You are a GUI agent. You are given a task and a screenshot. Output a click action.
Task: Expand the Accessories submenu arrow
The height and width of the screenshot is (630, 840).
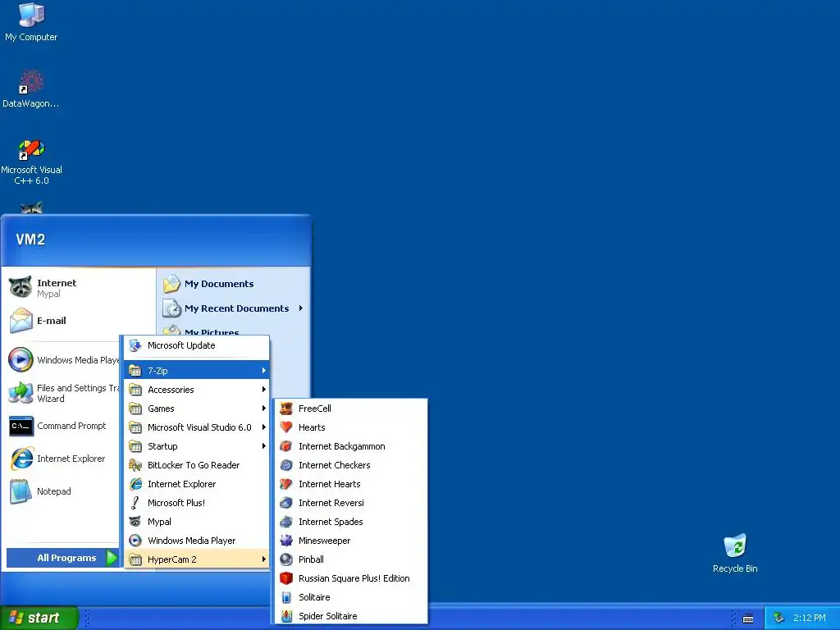263,390
